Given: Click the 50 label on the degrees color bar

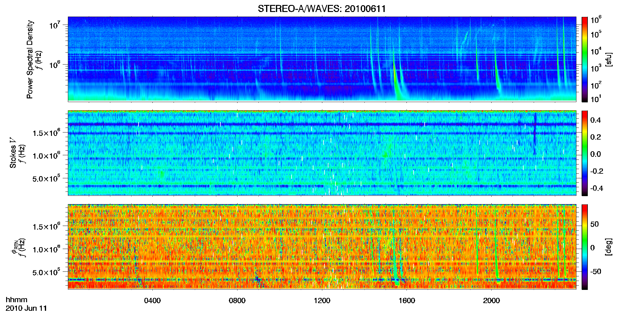Looking at the screenshot, I should click(595, 224).
